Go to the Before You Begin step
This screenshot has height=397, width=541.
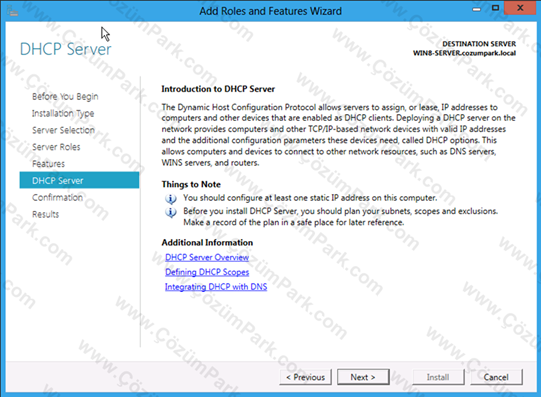tap(65, 97)
